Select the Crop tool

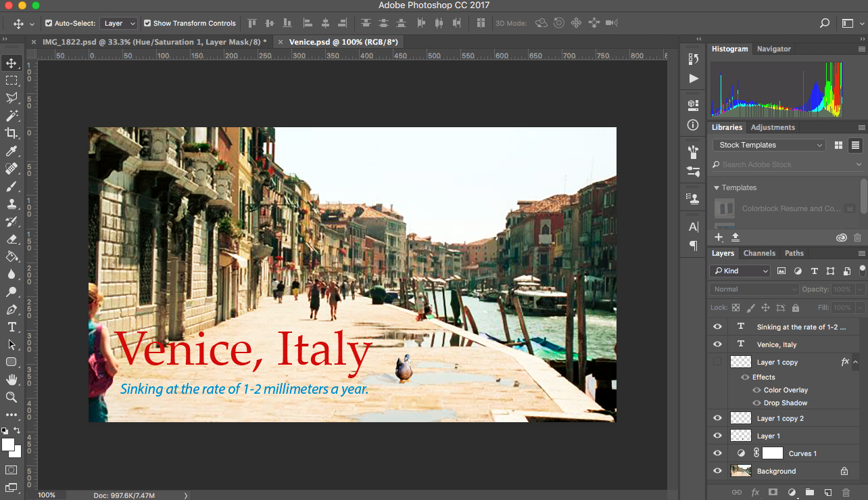[x=10, y=133]
